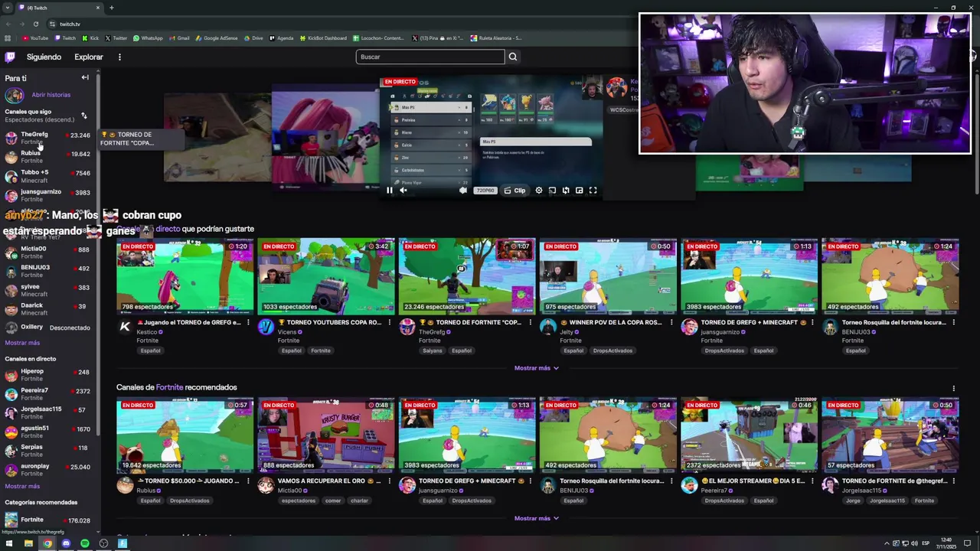The height and width of the screenshot is (551, 980).
Task: Open sylvee Minecraft channel in sidebar
Action: (x=50, y=290)
